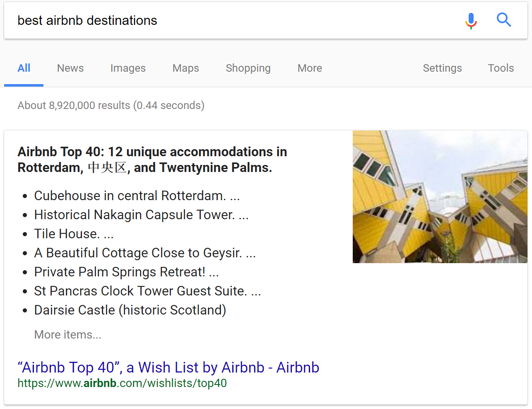Switch to the News results tab
The image size is (532, 409).
point(70,68)
